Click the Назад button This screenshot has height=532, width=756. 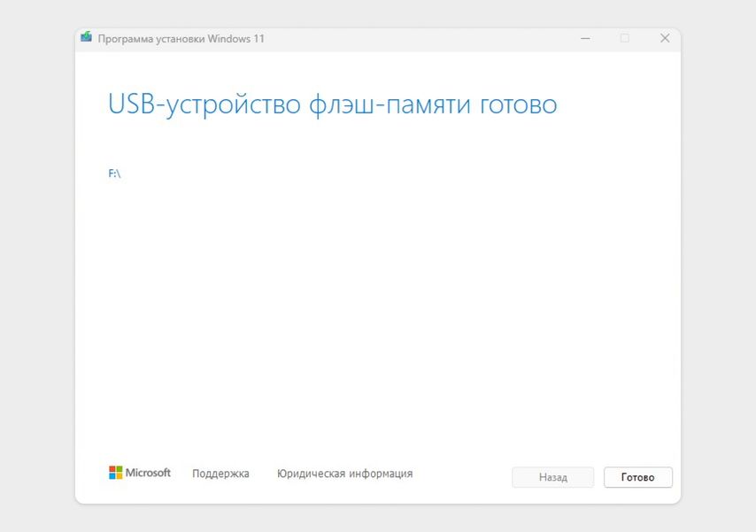coord(553,477)
